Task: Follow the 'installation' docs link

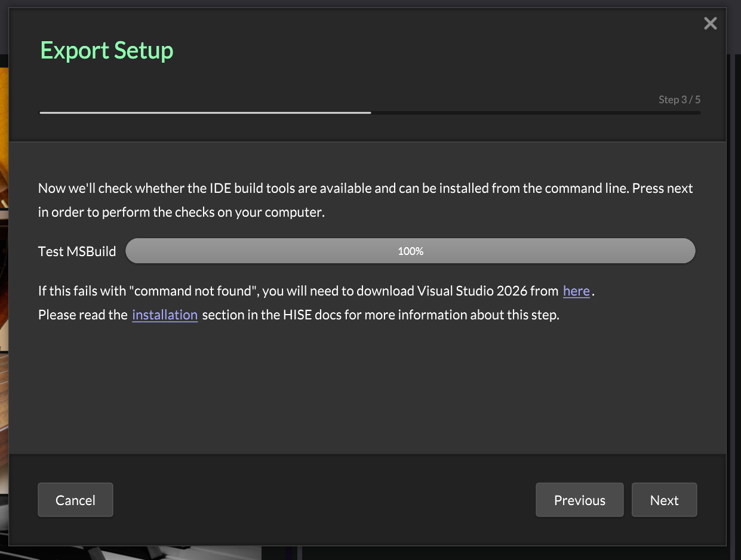Action: point(165,315)
